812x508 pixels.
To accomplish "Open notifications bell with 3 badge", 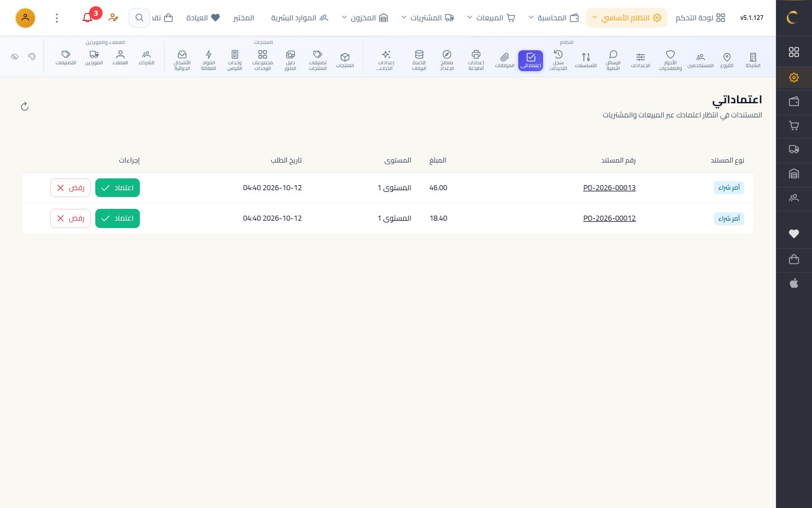I will (87, 17).
